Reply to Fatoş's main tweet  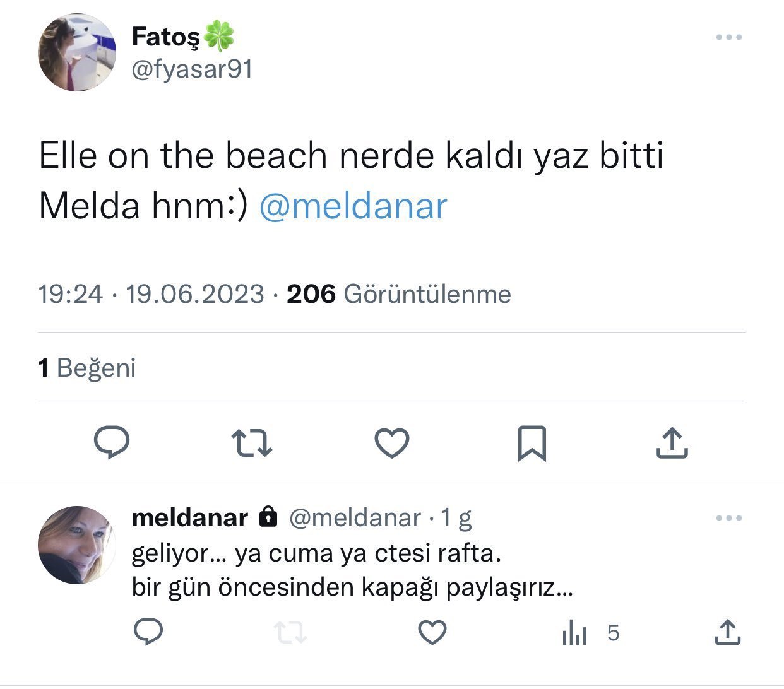112,442
